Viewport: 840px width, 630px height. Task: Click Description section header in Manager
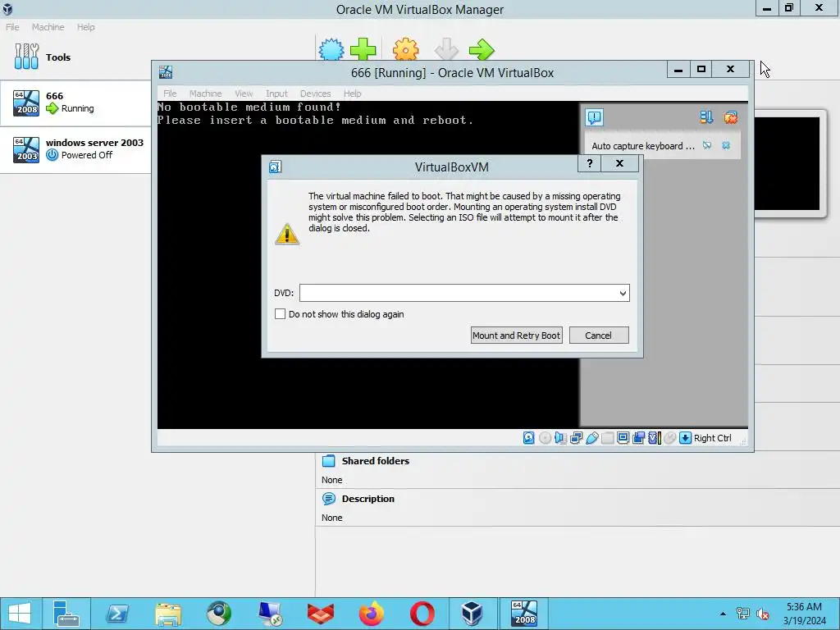[368, 499]
